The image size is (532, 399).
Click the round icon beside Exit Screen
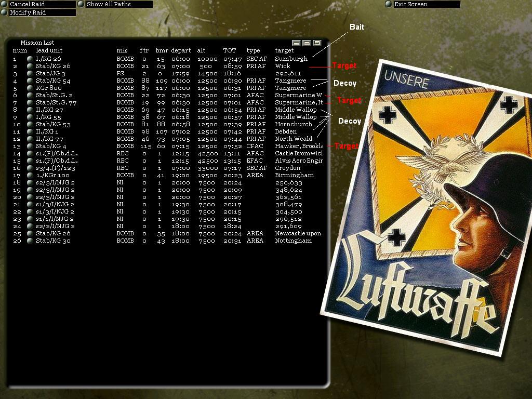(389, 4)
